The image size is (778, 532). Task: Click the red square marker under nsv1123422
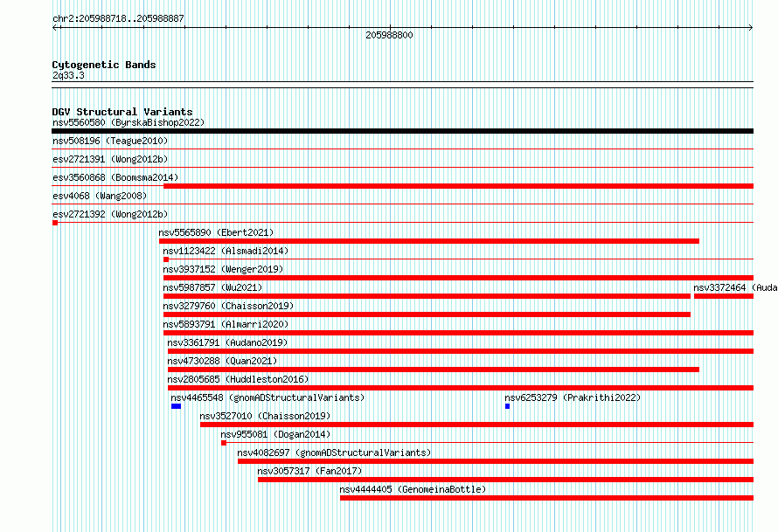[166, 259]
